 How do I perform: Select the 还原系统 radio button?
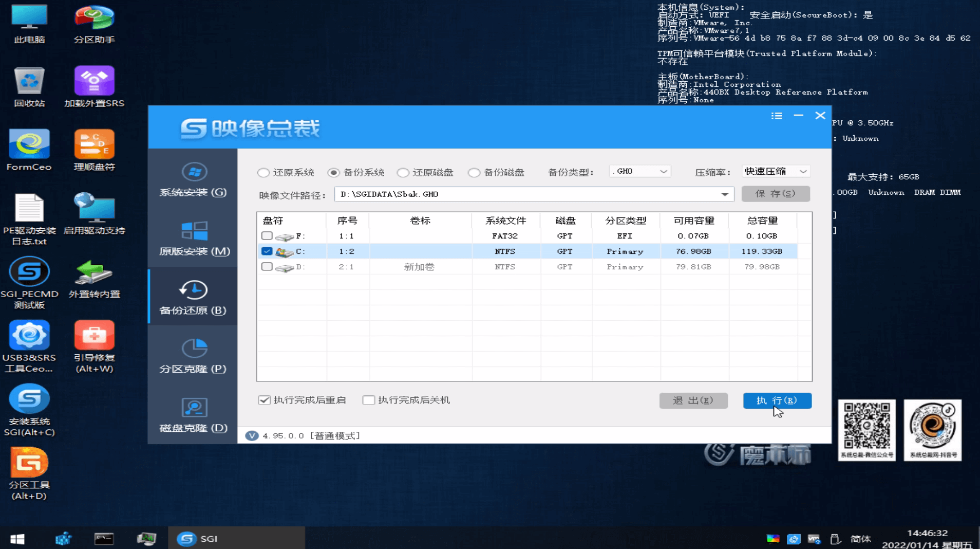click(x=263, y=173)
